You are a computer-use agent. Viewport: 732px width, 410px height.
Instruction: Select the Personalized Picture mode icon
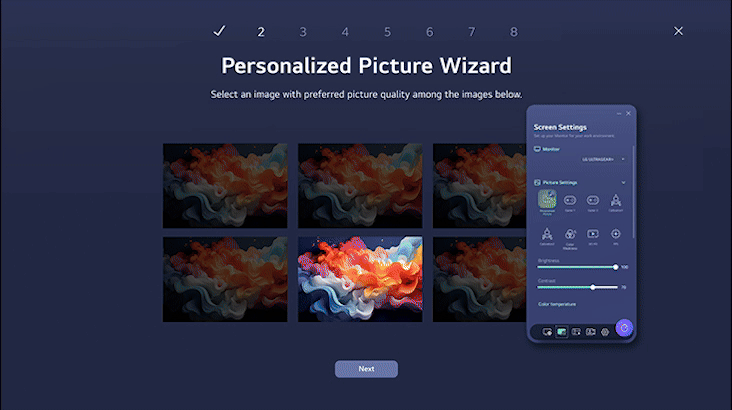point(547,199)
